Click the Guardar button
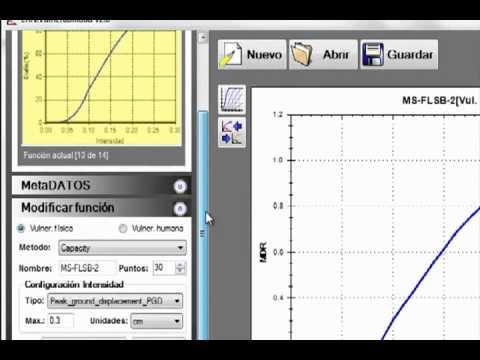This screenshot has height=360, width=480. [399, 54]
